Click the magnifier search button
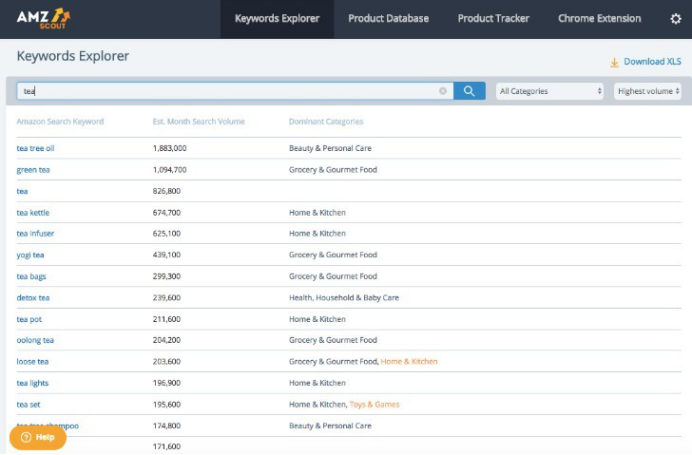The width and height of the screenshot is (692, 455). [x=469, y=91]
